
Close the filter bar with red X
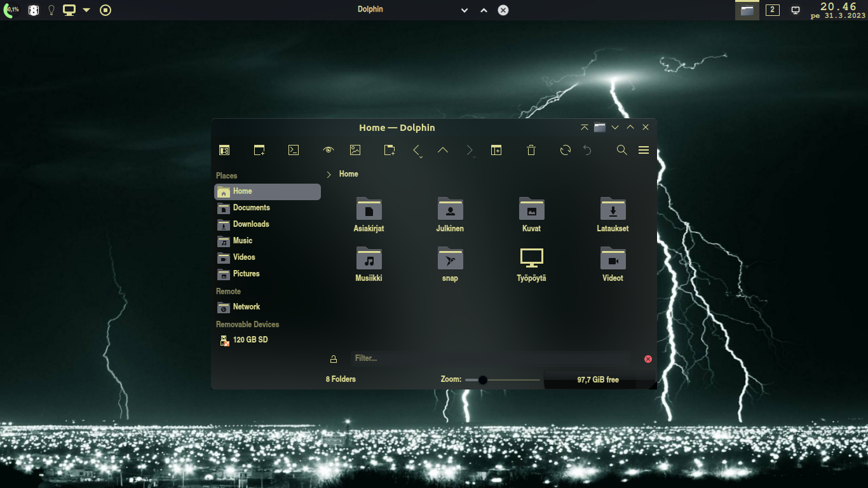point(648,359)
